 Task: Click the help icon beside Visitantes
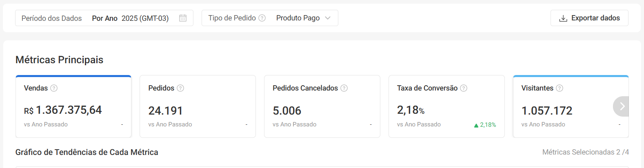pyautogui.click(x=560, y=88)
